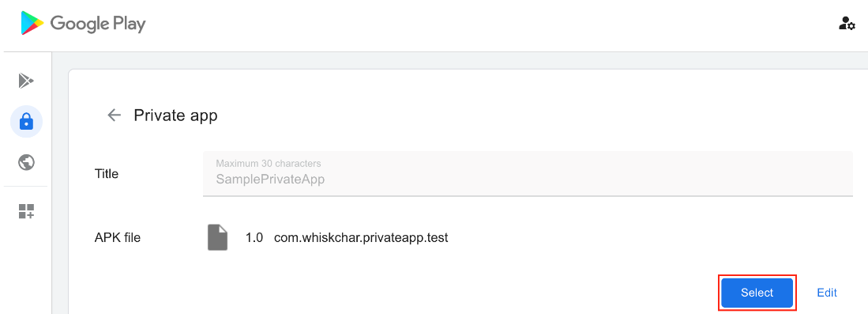Open the admin account settings icon

[847, 23]
